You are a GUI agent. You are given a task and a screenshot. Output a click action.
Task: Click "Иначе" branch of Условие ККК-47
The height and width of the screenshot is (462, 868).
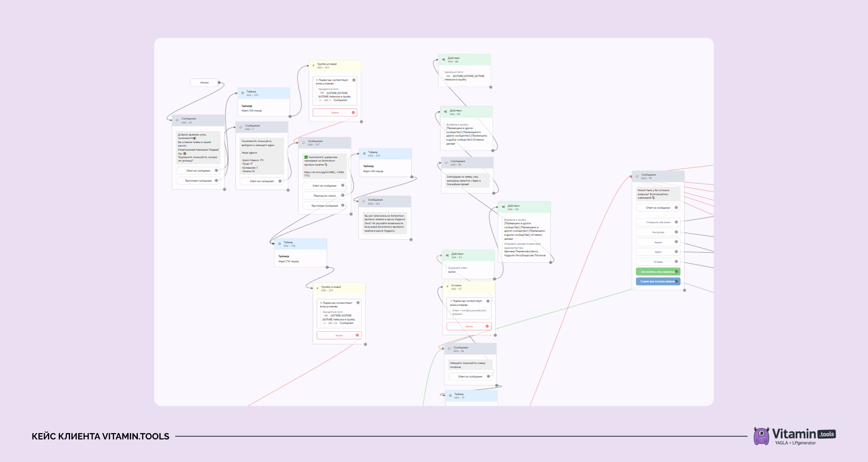tap(469, 326)
